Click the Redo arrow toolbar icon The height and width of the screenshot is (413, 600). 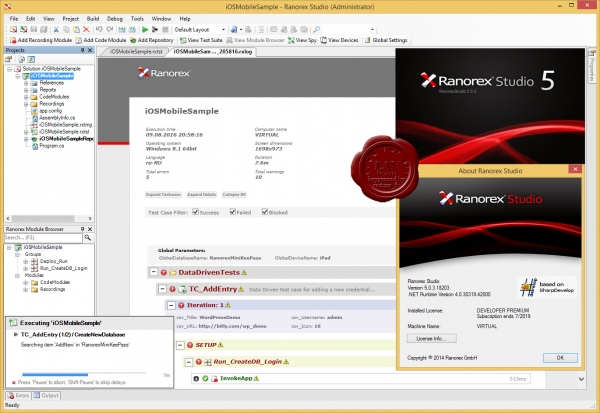(110, 29)
